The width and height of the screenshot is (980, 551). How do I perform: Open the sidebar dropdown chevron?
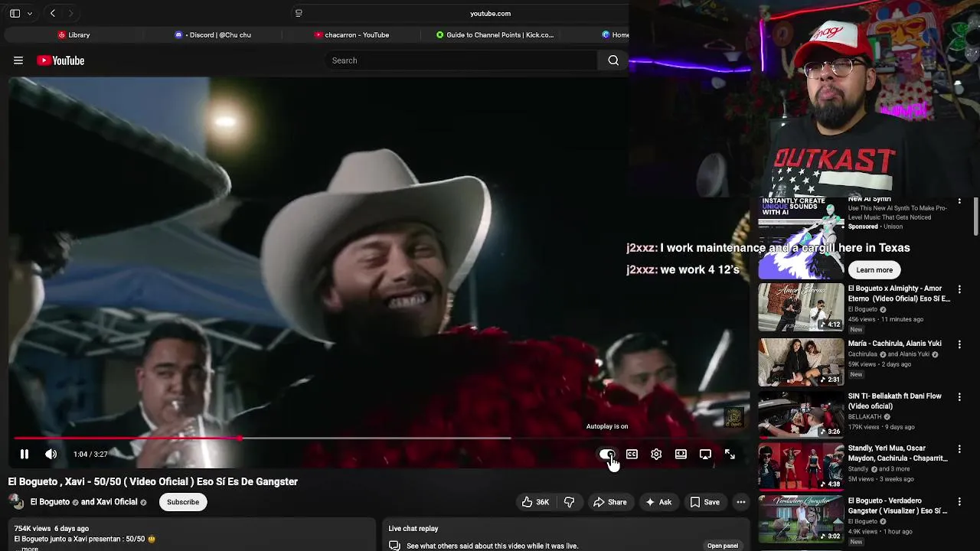[30, 13]
